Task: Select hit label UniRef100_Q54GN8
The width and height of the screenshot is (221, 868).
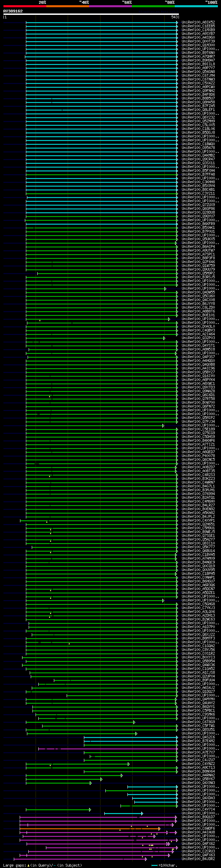Action: coord(198,72)
